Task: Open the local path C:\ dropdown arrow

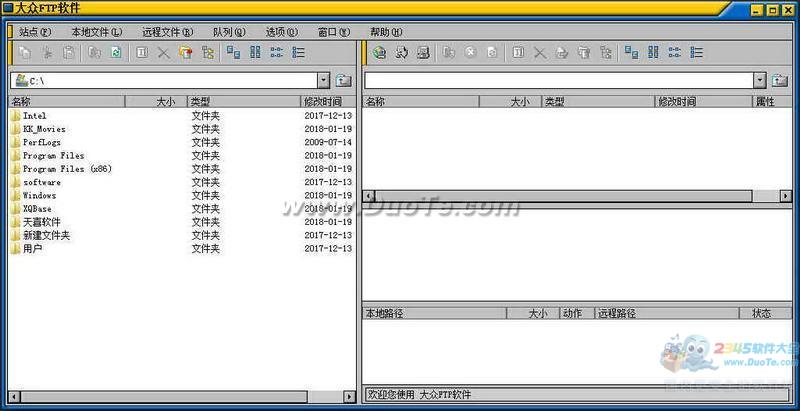Action: click(x=323, y=81)
